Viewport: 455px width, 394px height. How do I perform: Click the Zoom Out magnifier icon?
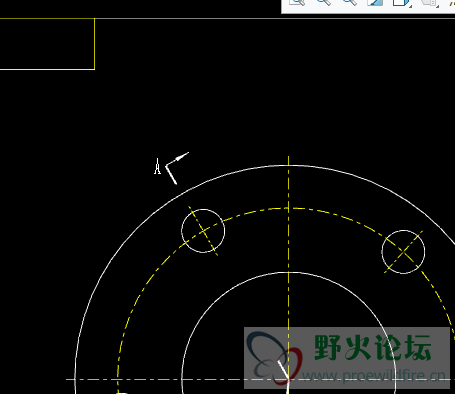point(349,2)
